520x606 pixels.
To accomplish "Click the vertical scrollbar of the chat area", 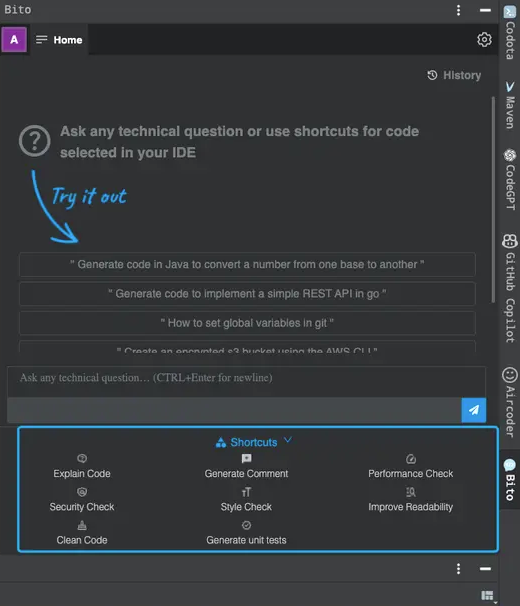I will pyautogui.click(x=493, y=200).
